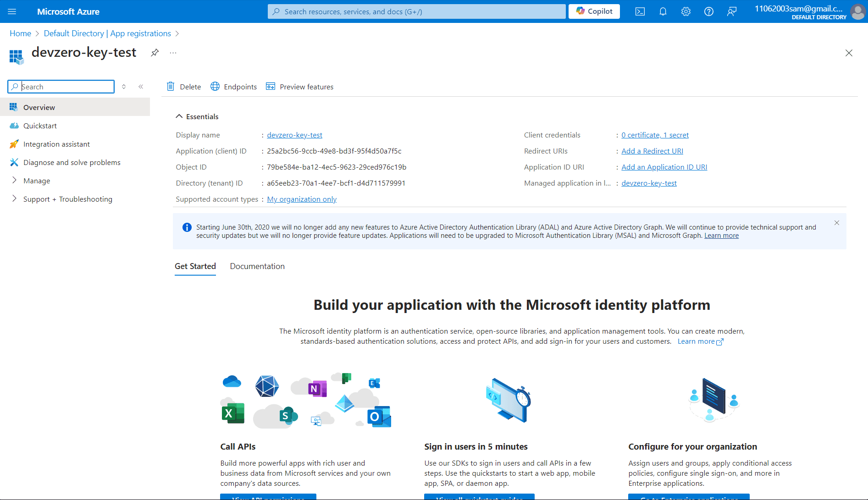Viewport: 868px width, 500px height.
Task: Click the app registration icon beside title
Action: tap(17, 57)
